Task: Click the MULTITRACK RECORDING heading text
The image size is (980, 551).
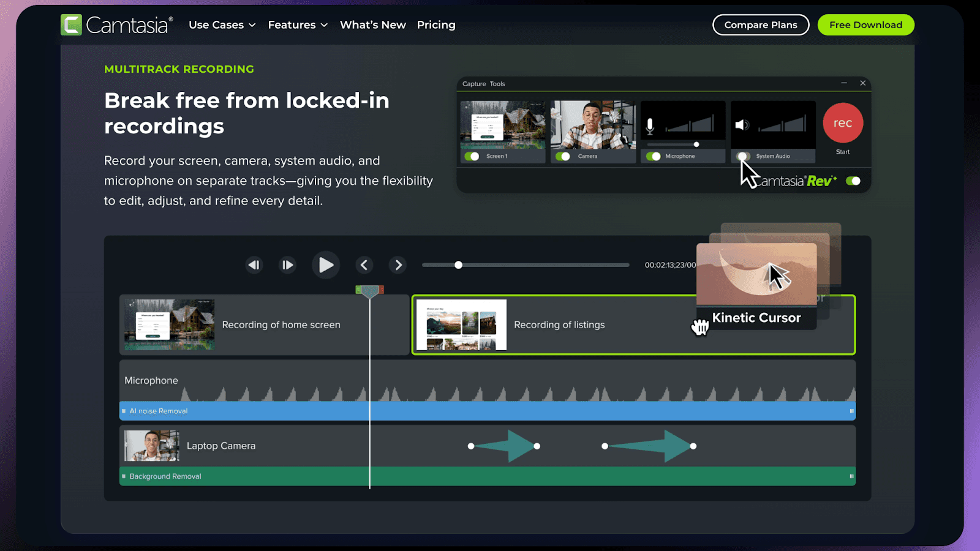Action: click(179, 69)
